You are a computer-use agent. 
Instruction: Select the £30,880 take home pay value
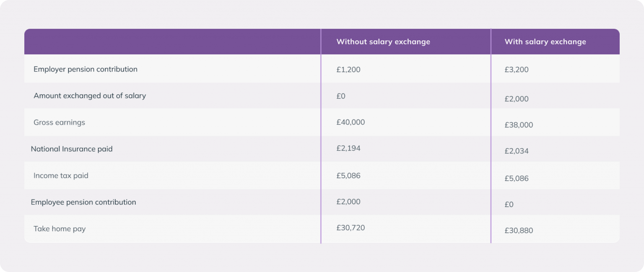click(519, 231)
